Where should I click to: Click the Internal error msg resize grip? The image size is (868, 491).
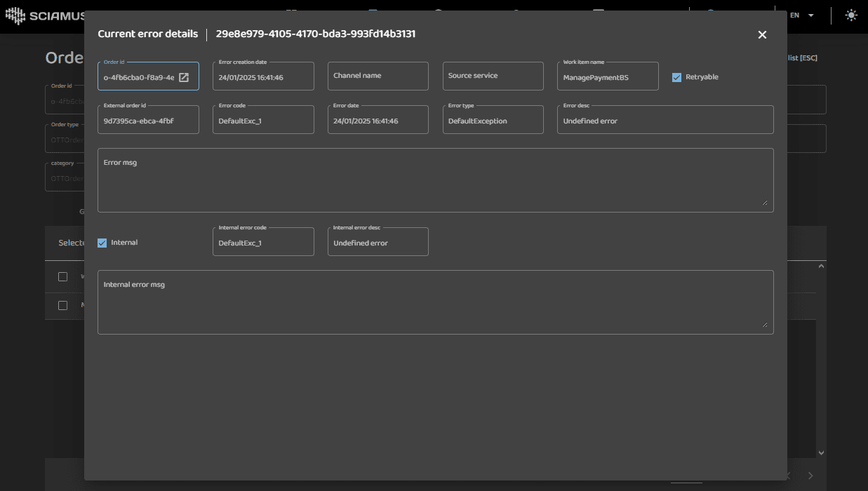(765, 325)
